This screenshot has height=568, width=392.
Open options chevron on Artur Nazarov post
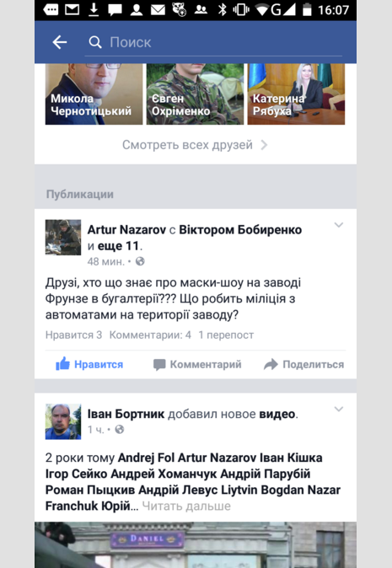point(339,225)
